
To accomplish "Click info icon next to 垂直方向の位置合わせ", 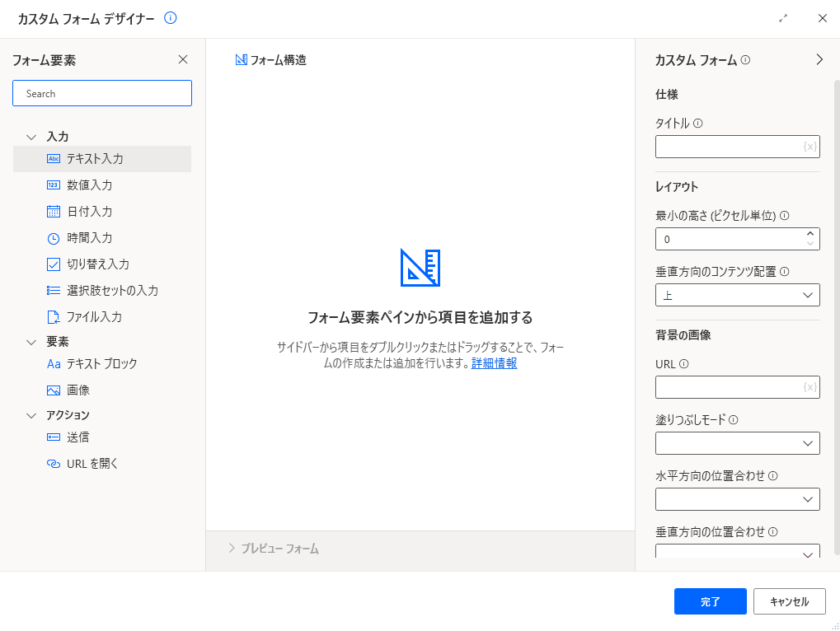I will tap(772, 531).
